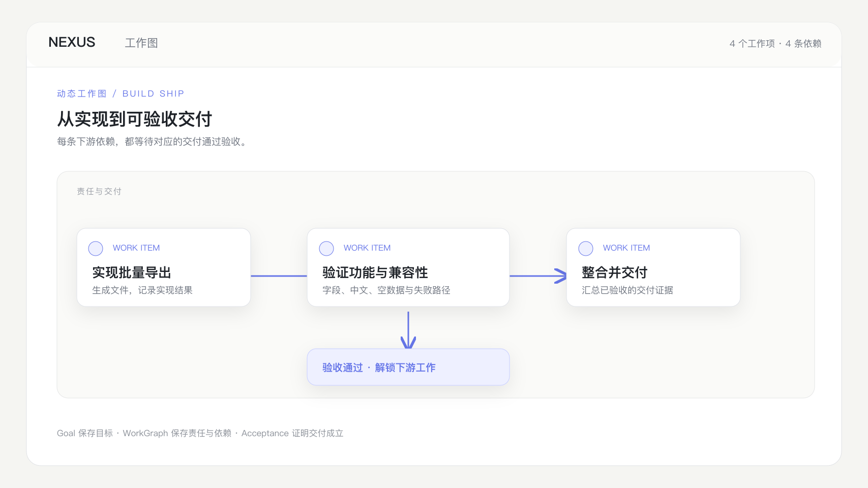Click description 汇总已验收的交付证据

pyautogui.click(x=627, y=290)
